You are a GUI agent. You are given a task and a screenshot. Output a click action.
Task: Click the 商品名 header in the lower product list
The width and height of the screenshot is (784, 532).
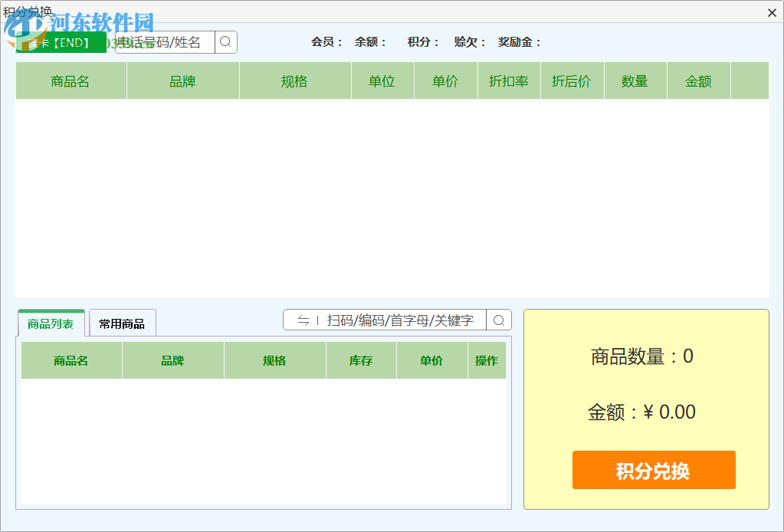[x=71, y=360]
